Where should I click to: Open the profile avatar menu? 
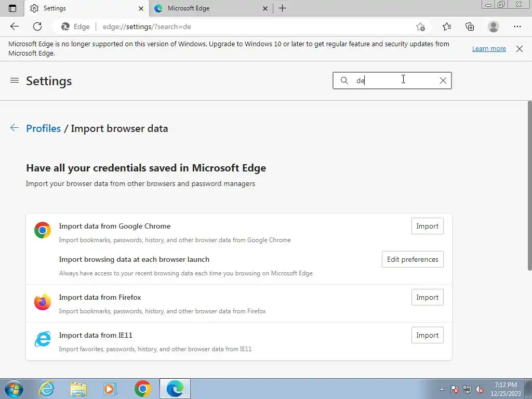[x=494, y=26]
